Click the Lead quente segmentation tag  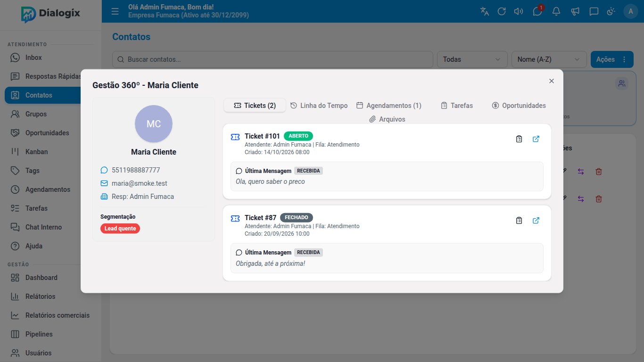[x=120, y=229]
